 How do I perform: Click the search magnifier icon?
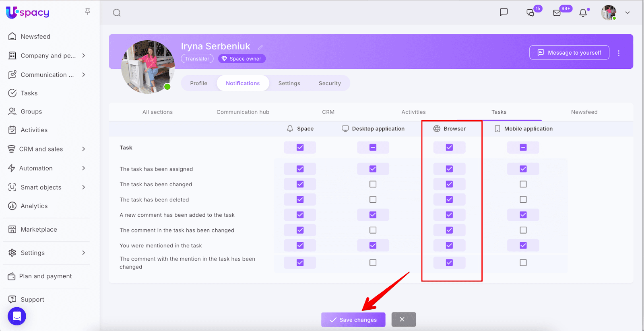tap(117, 13)
